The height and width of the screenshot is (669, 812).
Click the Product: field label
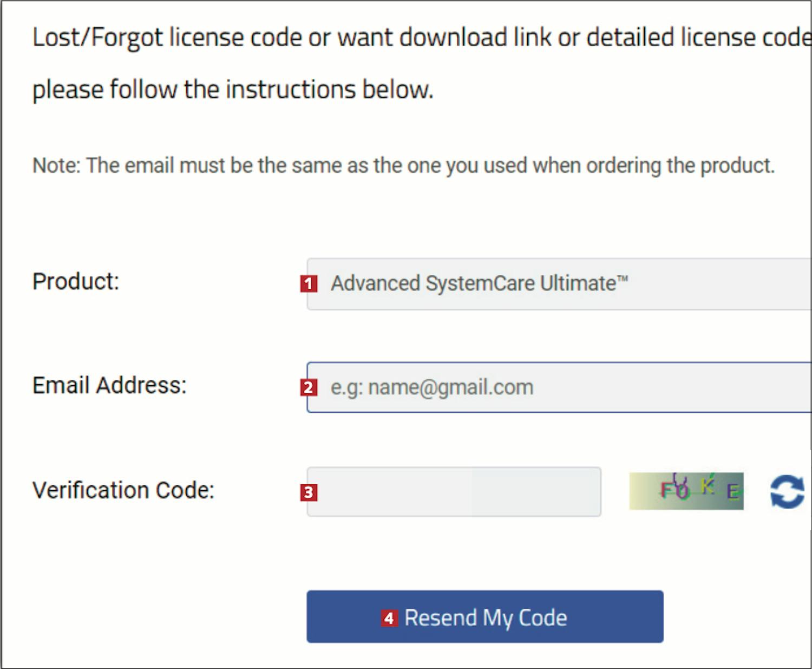pyautogui.click(x=76, y=282)
